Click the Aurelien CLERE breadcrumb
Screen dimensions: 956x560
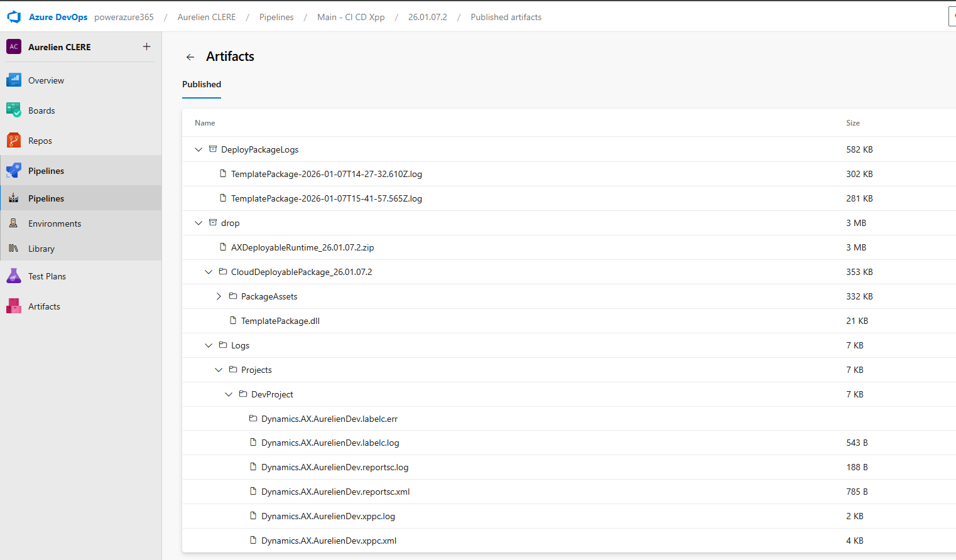point(207,17)
